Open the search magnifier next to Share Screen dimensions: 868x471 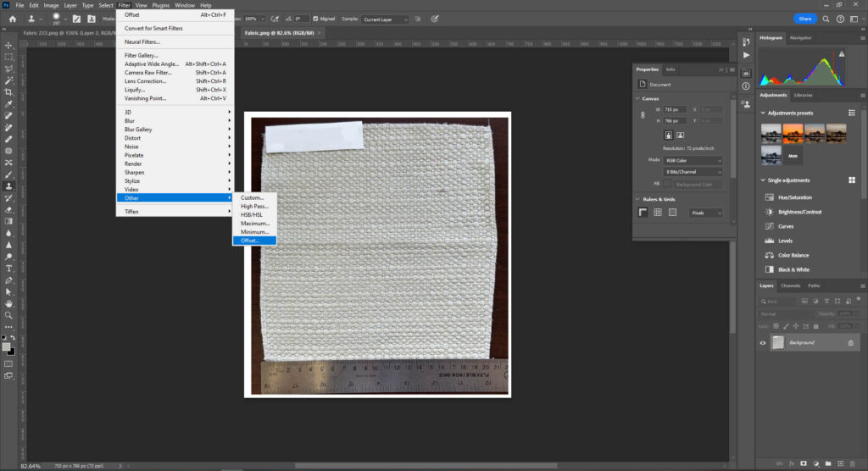coord(827,19)
